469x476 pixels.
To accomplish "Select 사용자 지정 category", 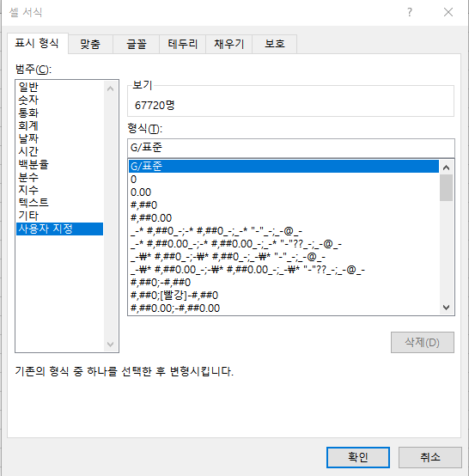I will pos(59,229).
